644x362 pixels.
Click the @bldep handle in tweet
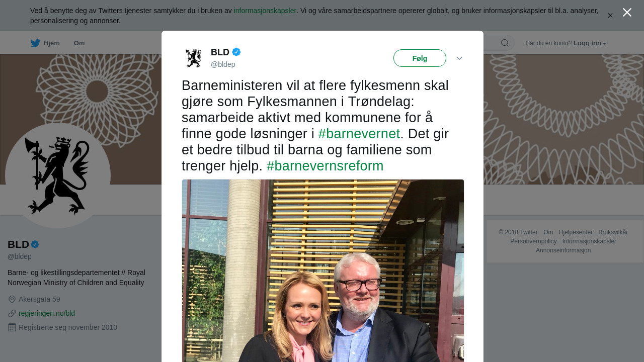(x=223, y=64)
